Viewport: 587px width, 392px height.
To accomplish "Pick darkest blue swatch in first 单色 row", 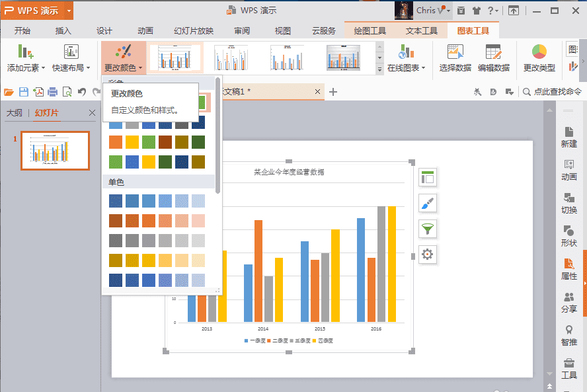I will [116, 201].
